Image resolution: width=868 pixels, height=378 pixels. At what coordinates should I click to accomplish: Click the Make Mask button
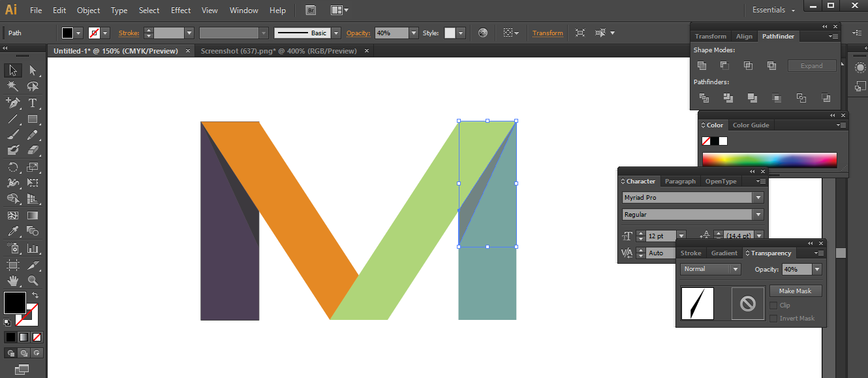tap(795, 291)
